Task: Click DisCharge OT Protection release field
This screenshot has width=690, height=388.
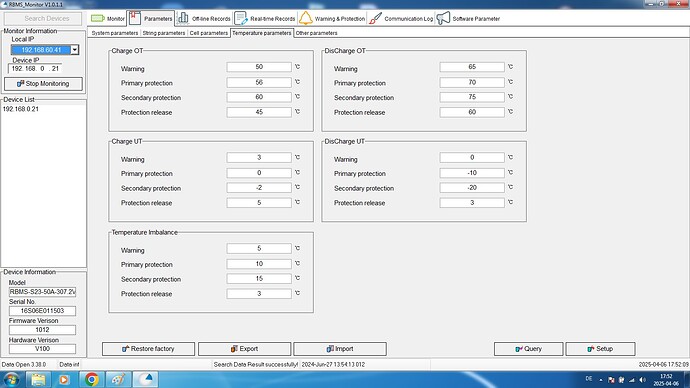Action: (472, 112)
